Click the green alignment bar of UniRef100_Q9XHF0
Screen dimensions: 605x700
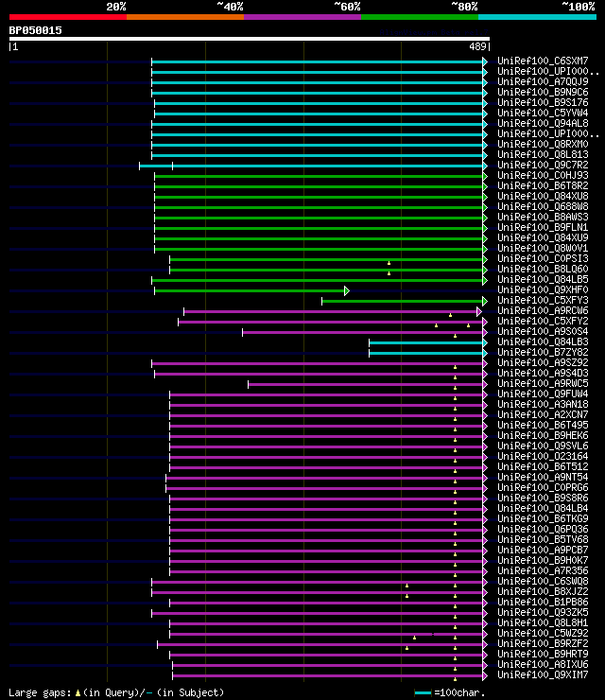tap(250, 291)
